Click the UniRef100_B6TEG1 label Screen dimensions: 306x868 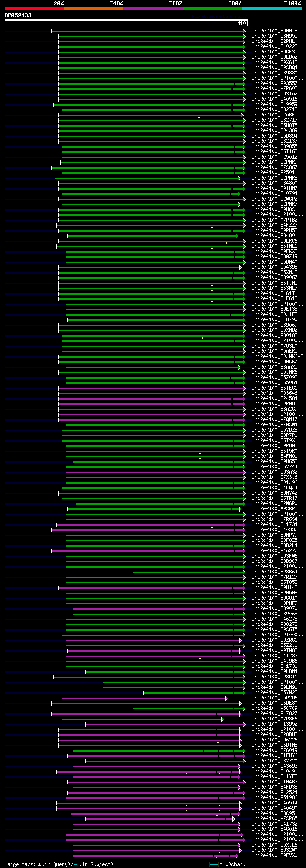[274, 388]
